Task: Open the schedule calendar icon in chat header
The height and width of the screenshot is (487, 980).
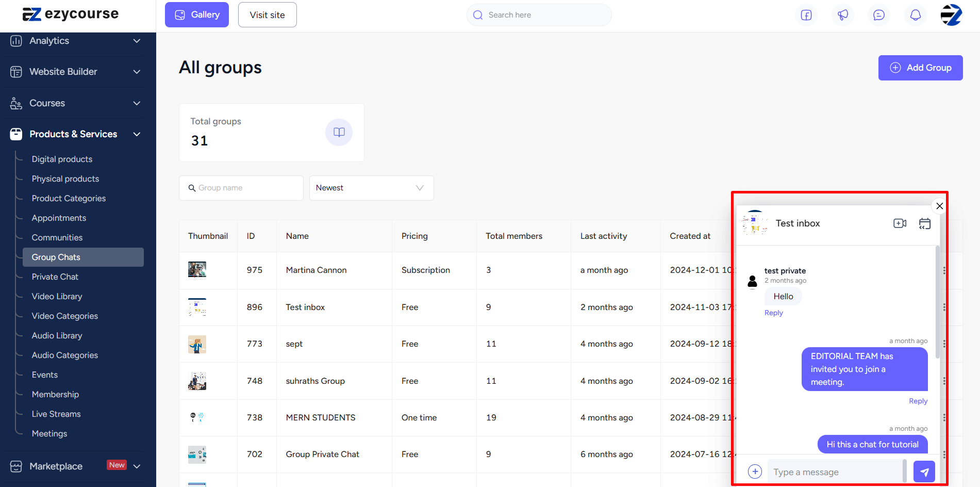Action: 925,223
